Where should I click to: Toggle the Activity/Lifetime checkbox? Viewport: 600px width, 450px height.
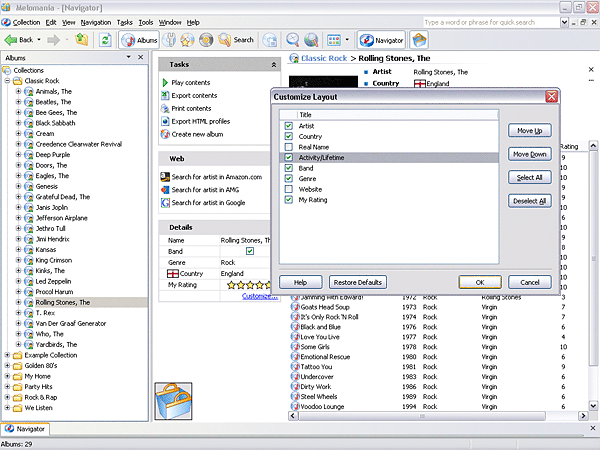point(289,157)
